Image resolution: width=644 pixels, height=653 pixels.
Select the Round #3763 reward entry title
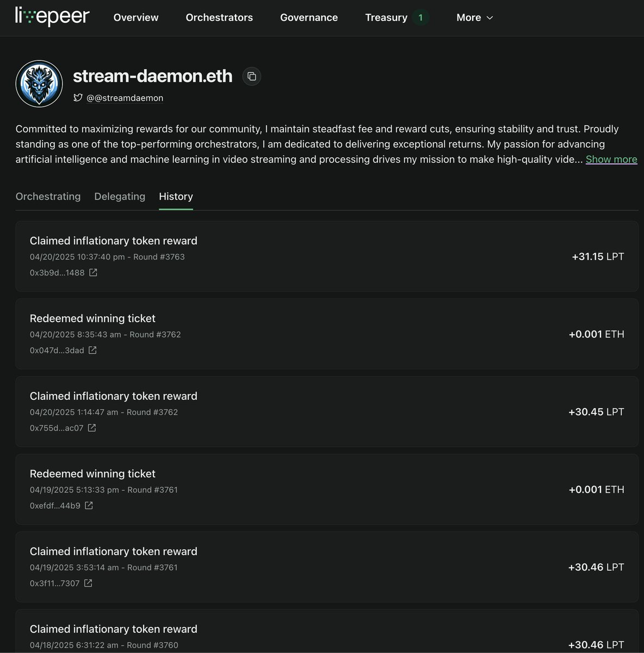point(114,241)
